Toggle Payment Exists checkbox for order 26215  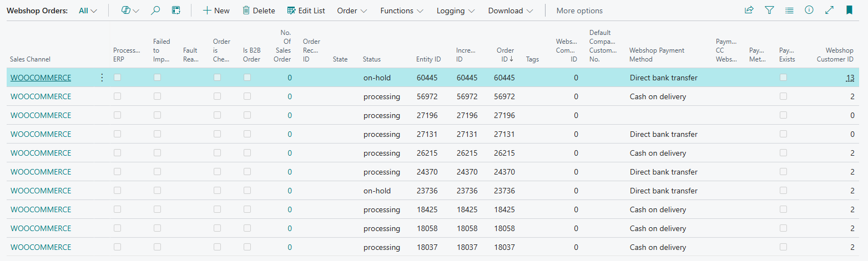tap(783, 153)
